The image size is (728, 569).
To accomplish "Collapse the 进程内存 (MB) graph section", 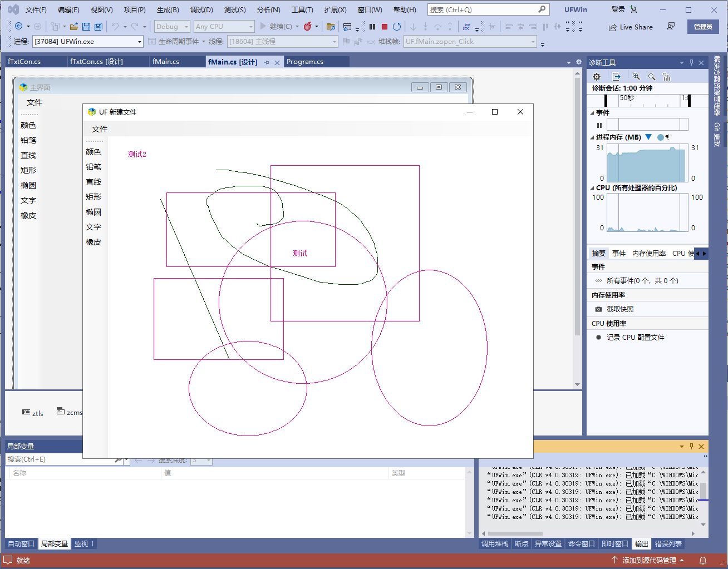I will tap(592, 137).
